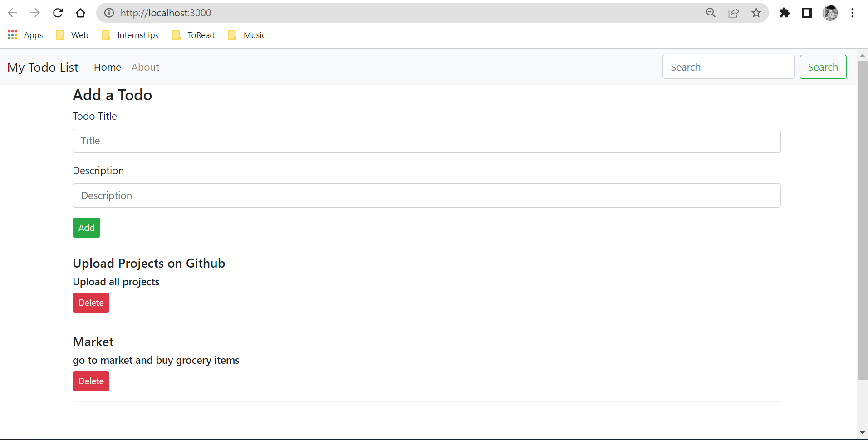Zoom out the page using the magnifier icon

pyautogui.click(x=711, y=13)
